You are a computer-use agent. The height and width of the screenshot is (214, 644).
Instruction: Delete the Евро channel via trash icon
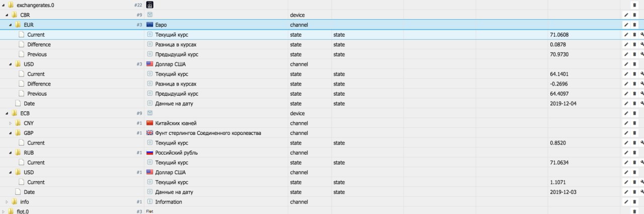[x=634, y=25]
